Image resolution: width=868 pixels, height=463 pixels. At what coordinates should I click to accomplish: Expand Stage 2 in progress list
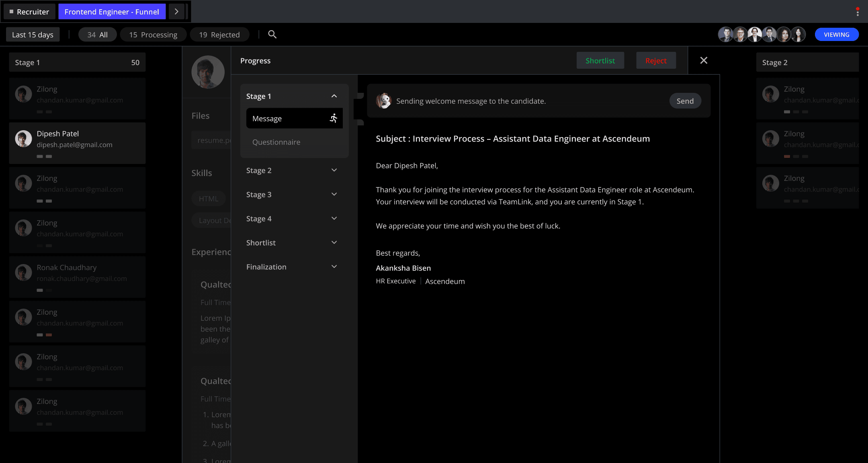click(334, 170)
